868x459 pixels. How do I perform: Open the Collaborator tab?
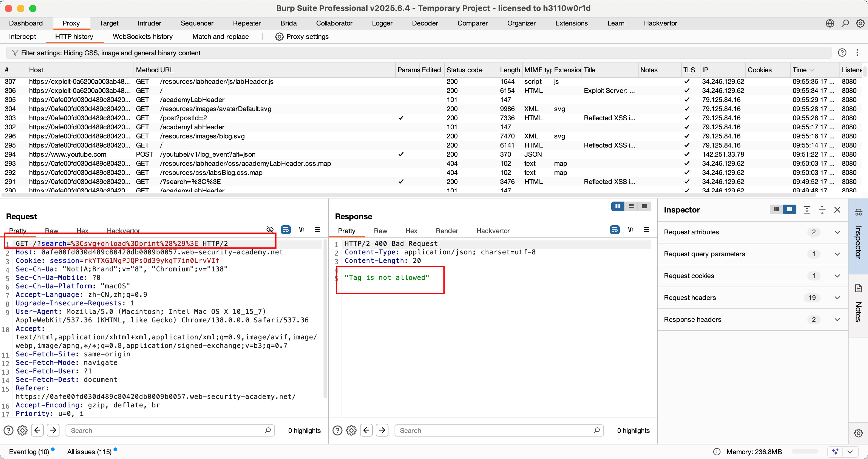point(334,23)
